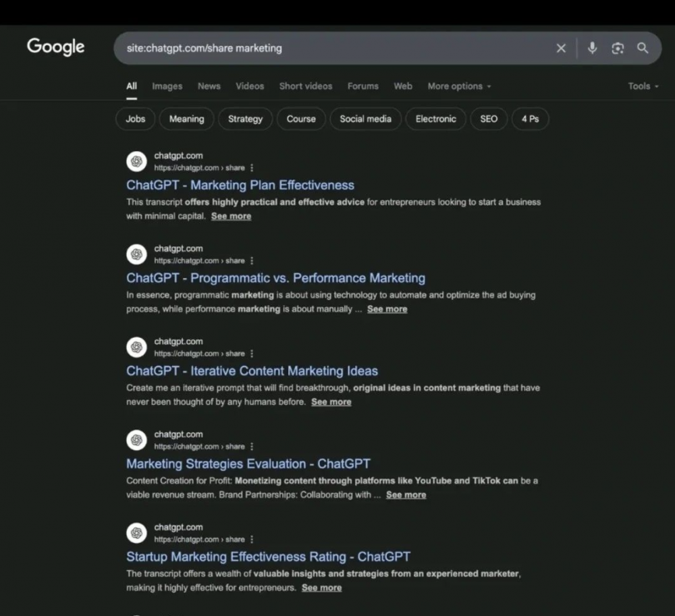Open search by image camera icon
This screenshot has width=675, height=616.
click(x=618, y=48)
